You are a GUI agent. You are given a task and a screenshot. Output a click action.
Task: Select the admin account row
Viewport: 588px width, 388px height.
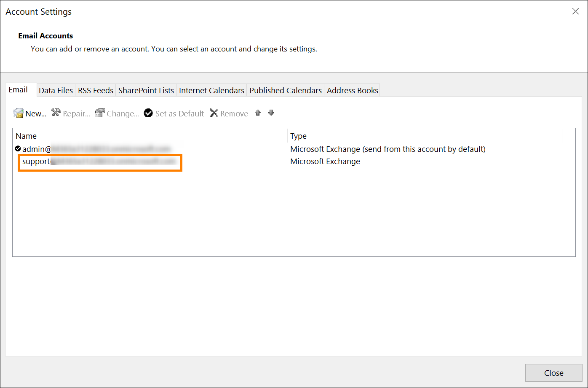(294, 149)
